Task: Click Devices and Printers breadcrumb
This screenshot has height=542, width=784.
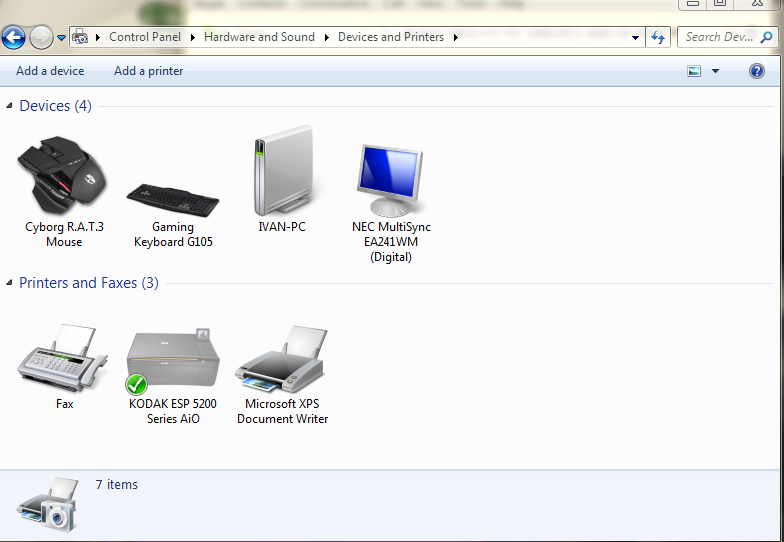Action: pyautogui.click(x=391, y=37)
